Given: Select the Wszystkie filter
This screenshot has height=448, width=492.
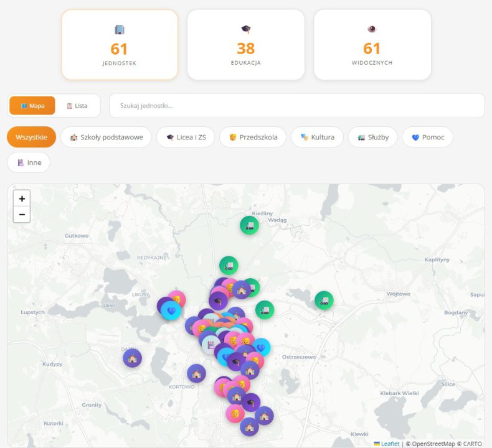Looking at the screenshot, I should point(31,137).
